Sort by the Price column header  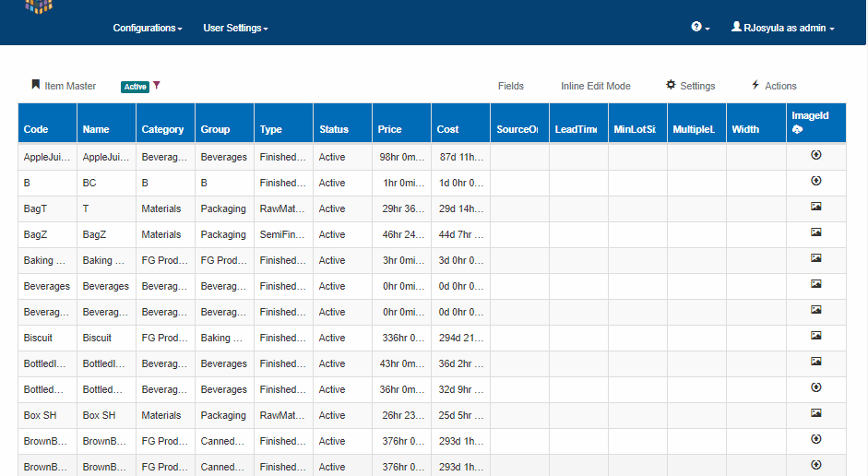390,129
